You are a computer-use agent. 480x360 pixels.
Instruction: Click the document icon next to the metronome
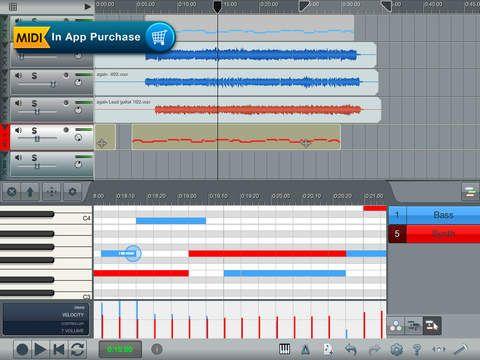[x=328, y=349]
